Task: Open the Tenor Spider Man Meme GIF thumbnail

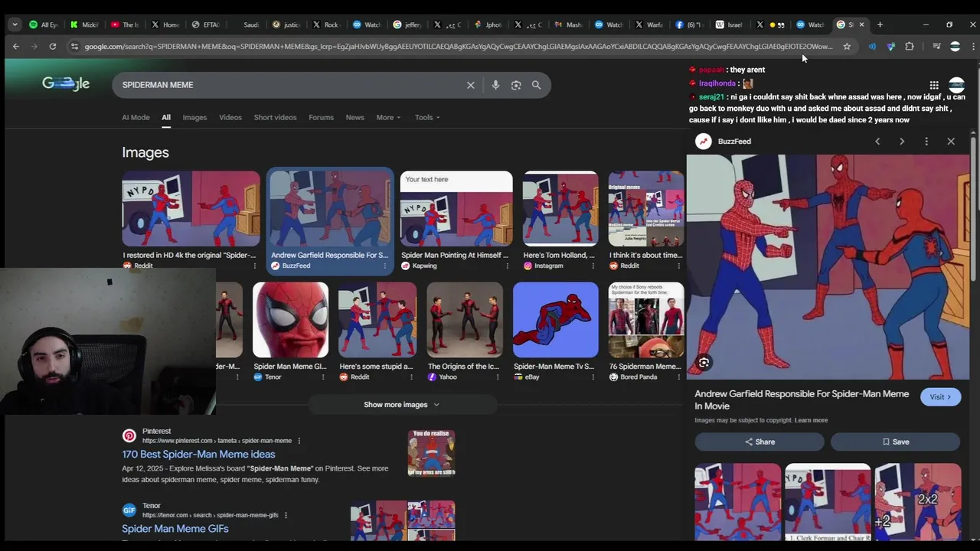Action: (x=290, y=320)
